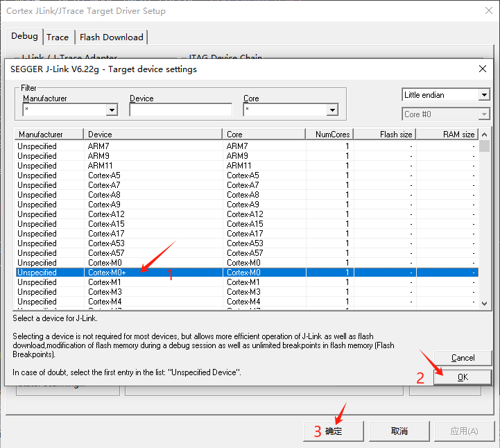The image size is (500, 448).
Task: Select the Cortex-A57 device row
Action: coord(246,253)
